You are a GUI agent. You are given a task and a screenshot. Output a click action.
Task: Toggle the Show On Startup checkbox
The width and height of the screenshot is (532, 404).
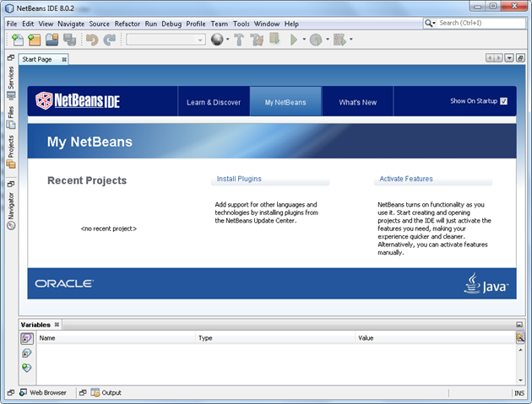[504, 101]
